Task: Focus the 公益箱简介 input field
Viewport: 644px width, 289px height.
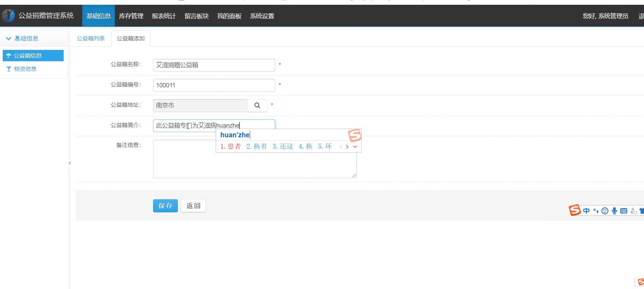Action: [214, 126]
